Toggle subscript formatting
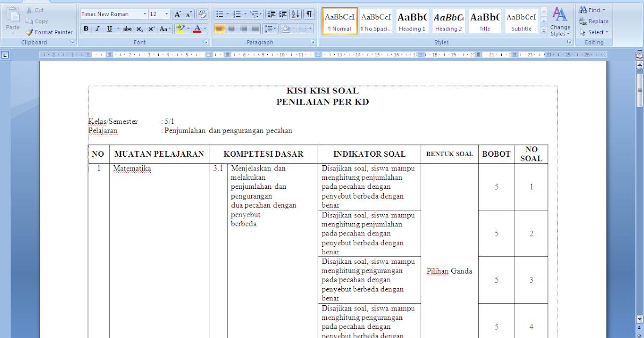Viewport: 644px width, 338px height. [x=140, y=29]
